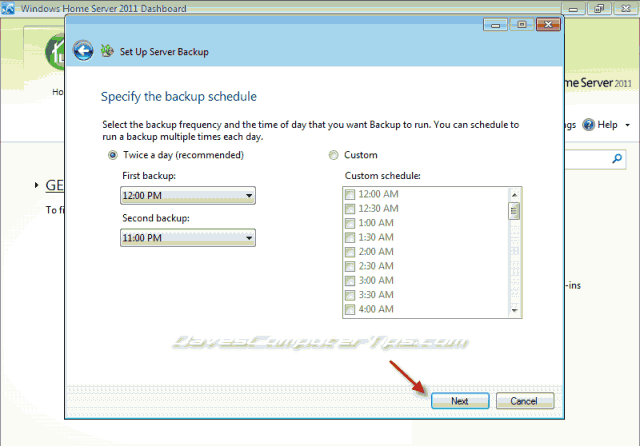Click the custom schedule scroll down arrow
Image resolution: width=640 pixels, height=446 pixels.
pyautogui.click(x=514, y=311)
